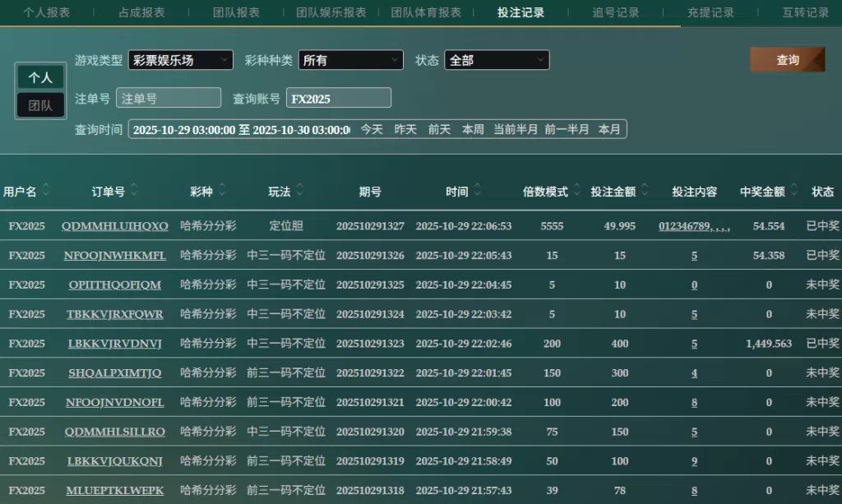
Task: Click the 玩法 column sort arrows
Action: (300, 191)
